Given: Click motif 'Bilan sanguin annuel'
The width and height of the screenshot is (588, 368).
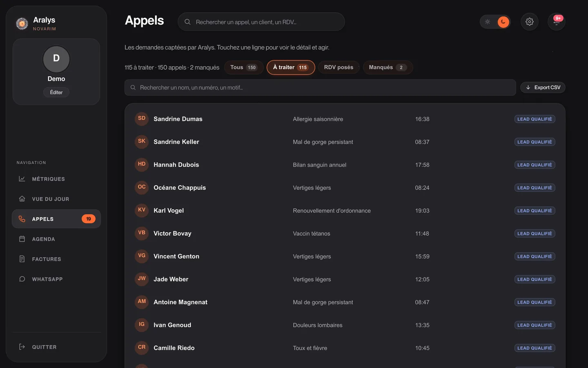Looking at the screenshot, I should (320, 165).
